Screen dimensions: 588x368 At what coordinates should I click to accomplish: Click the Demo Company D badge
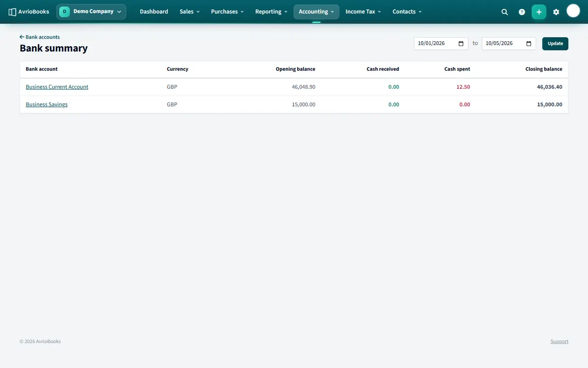coord(65,11)
